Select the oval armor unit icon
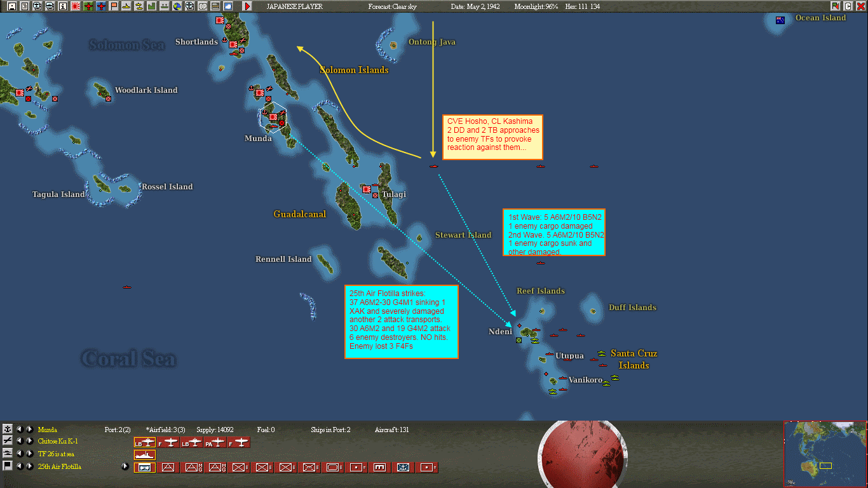Screen dimensions: 868x488 tap(333, 468)
